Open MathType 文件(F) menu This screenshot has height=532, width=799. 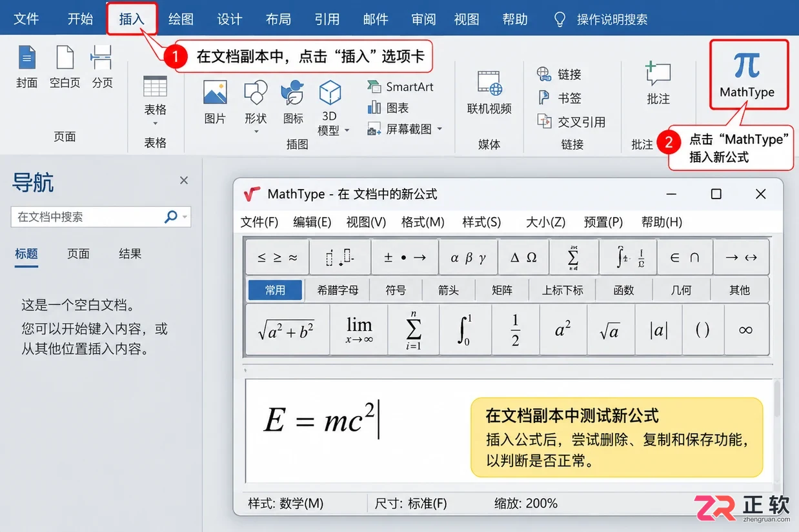tap(259, 222)
